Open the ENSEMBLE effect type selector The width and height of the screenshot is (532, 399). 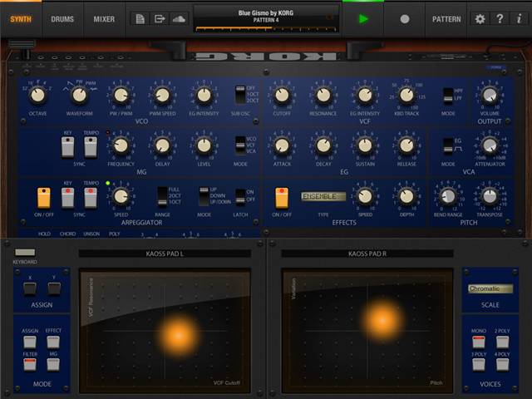point(323,196)
